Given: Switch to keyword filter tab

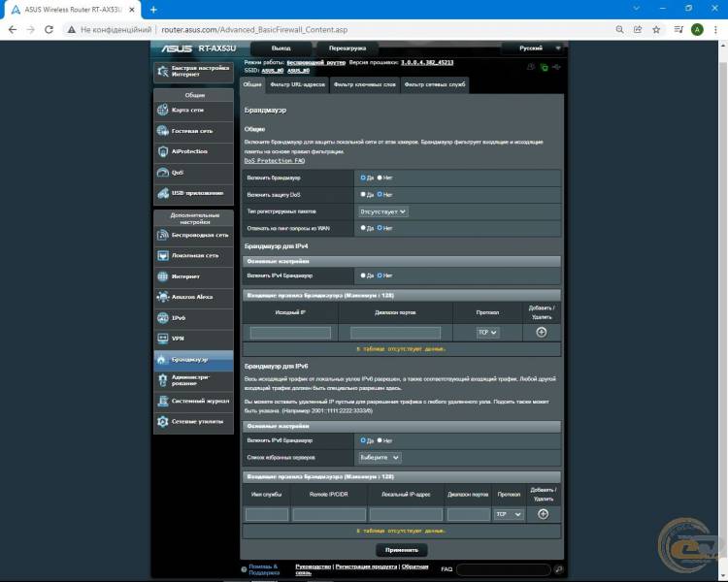Looking at the screenshot, I should 365,85.
